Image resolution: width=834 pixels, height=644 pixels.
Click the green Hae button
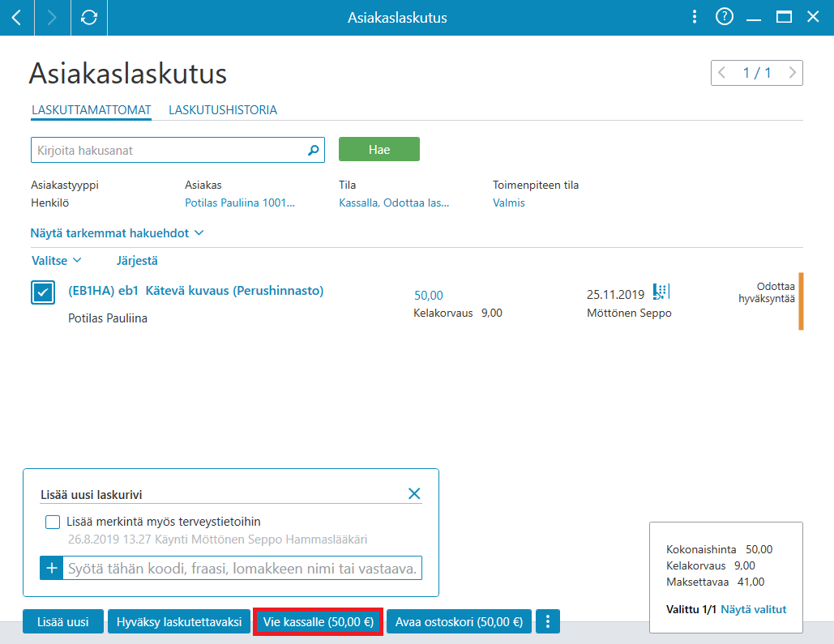tap(379, 149)
